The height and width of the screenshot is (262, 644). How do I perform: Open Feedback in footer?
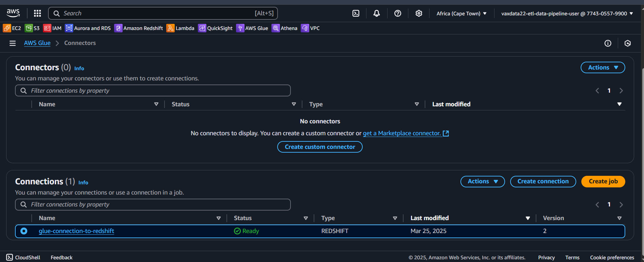[x=62, y=258]
